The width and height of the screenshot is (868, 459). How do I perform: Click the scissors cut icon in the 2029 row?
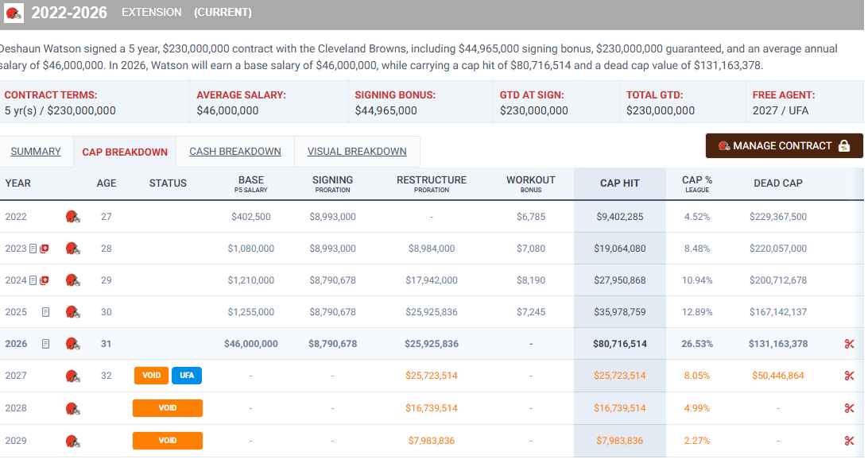point(849,442)
